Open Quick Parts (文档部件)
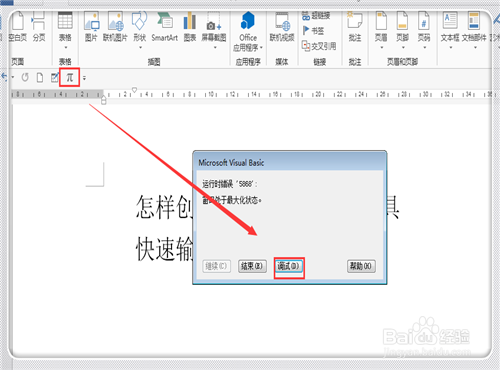Screen dimensions: 500x370 point(474,27)
